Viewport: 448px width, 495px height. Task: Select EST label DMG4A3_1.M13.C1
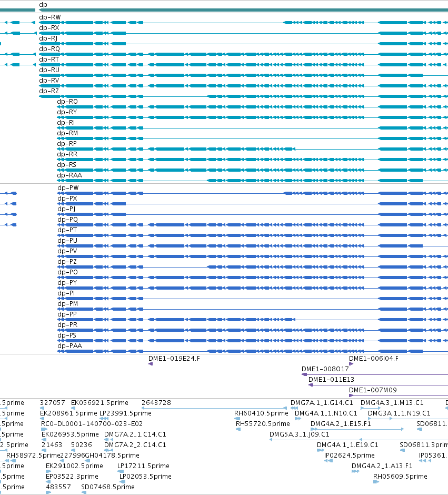click(x=392, y=402)
